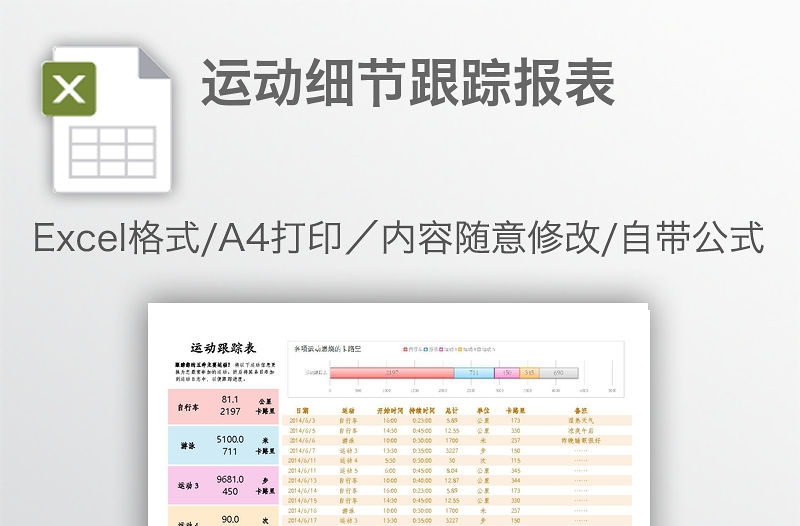Image resolution: width=800 pixels, height=526 pixels.
Task: Click the blue 游泳 summary card
Action: point(223,445)
